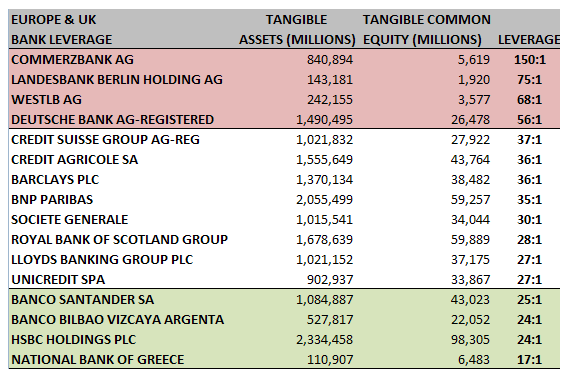Select HSBC HOLDINGS PLC assets 2,334,458
The image size is (577, 381).
pyautogui.click(x=325, y=340)
